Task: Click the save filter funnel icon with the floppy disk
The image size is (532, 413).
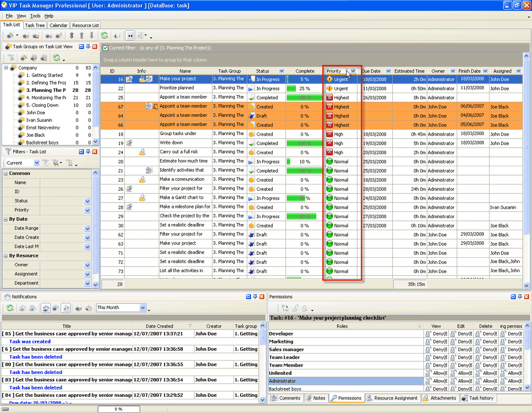Action: [x=56, y=163]
